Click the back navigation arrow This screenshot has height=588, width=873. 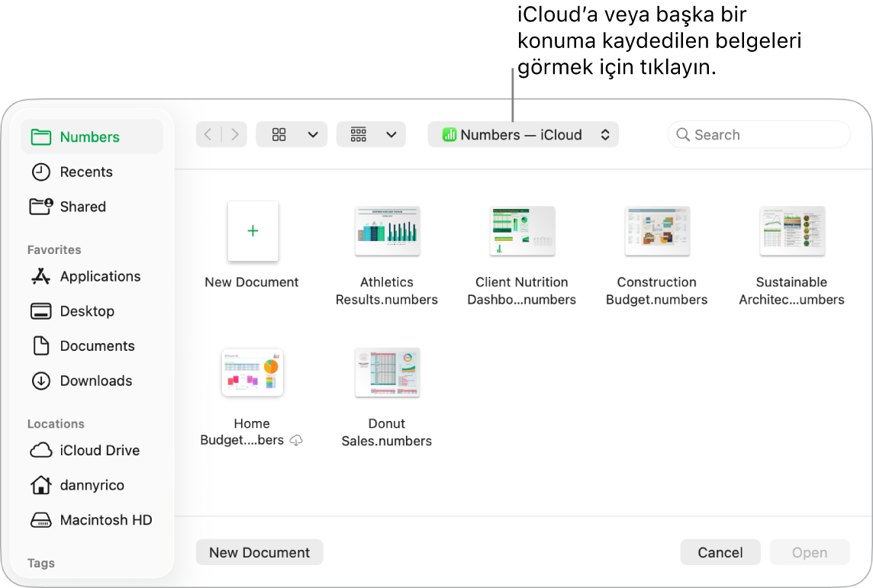(208, 134)
